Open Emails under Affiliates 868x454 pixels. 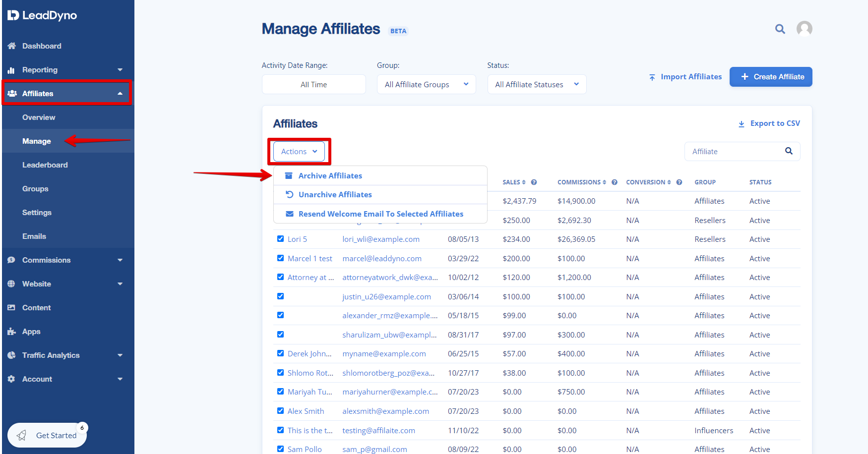point(34,236)
